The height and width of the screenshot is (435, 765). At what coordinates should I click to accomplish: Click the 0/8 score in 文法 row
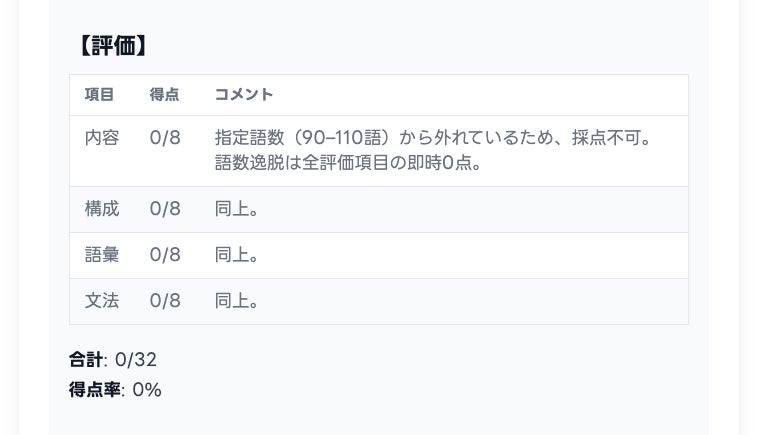pyautogui.click(x=165, y=301)
